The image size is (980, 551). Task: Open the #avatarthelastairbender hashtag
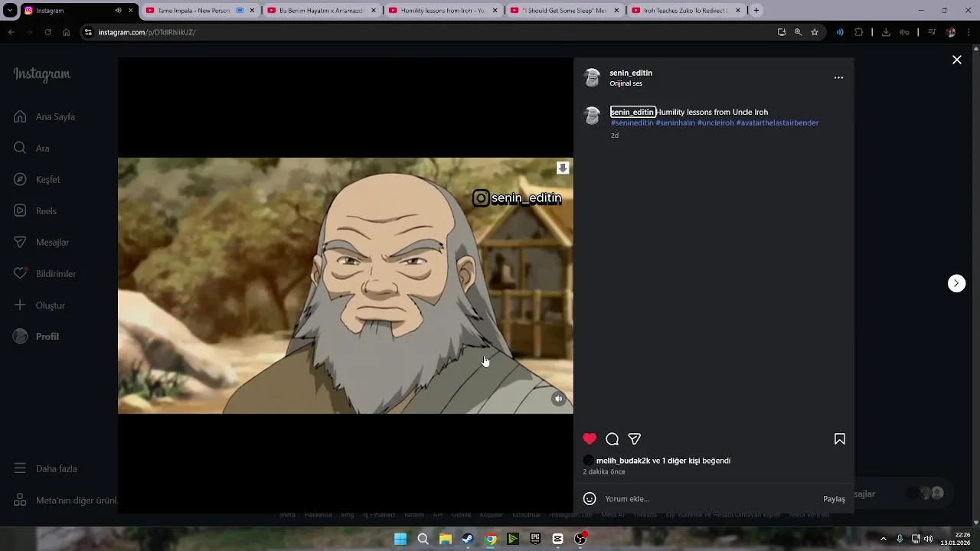tap(777, 122)
